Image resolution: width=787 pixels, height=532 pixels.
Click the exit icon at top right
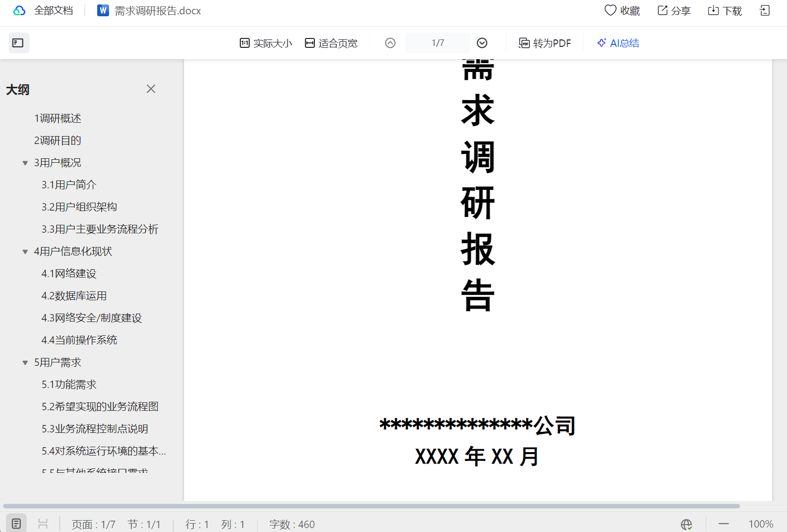coord(765,11)
